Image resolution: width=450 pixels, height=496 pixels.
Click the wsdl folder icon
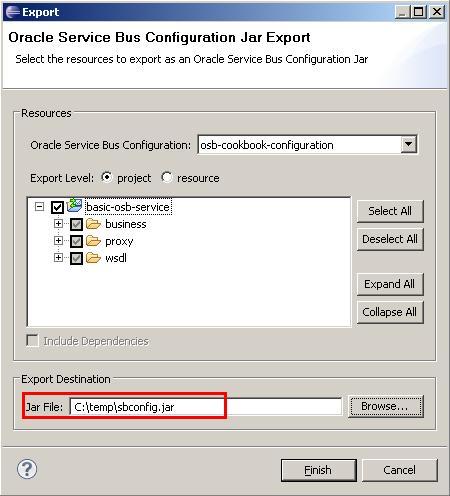(93, 258)
